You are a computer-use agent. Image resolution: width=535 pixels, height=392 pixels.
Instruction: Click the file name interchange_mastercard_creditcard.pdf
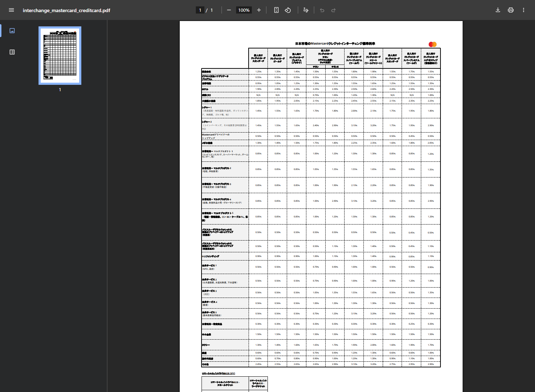[66, 10]
